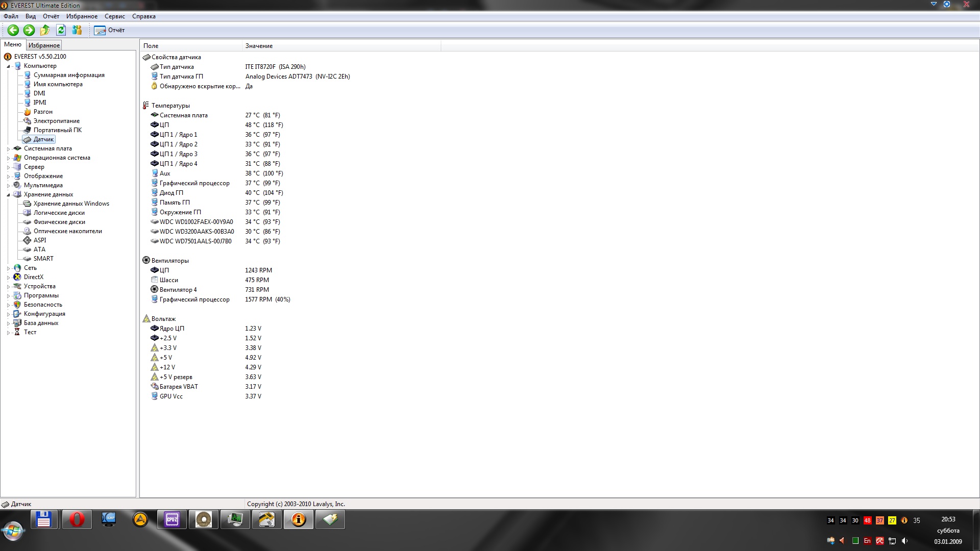
Task: Expand the Отображение tree node
Action: tap(8, 177)
